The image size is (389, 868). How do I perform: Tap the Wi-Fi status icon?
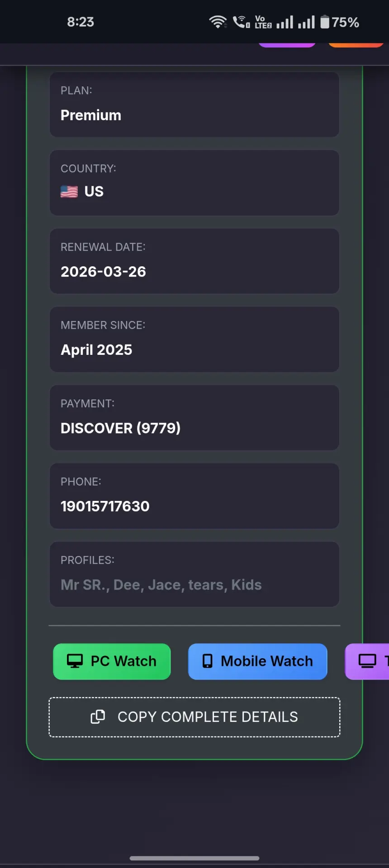(x=218, y=22)
